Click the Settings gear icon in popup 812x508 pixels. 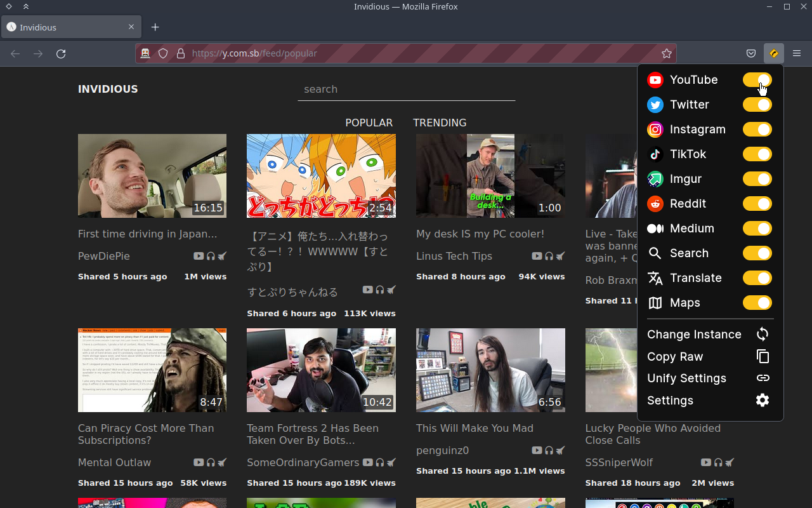click(763, 400)
